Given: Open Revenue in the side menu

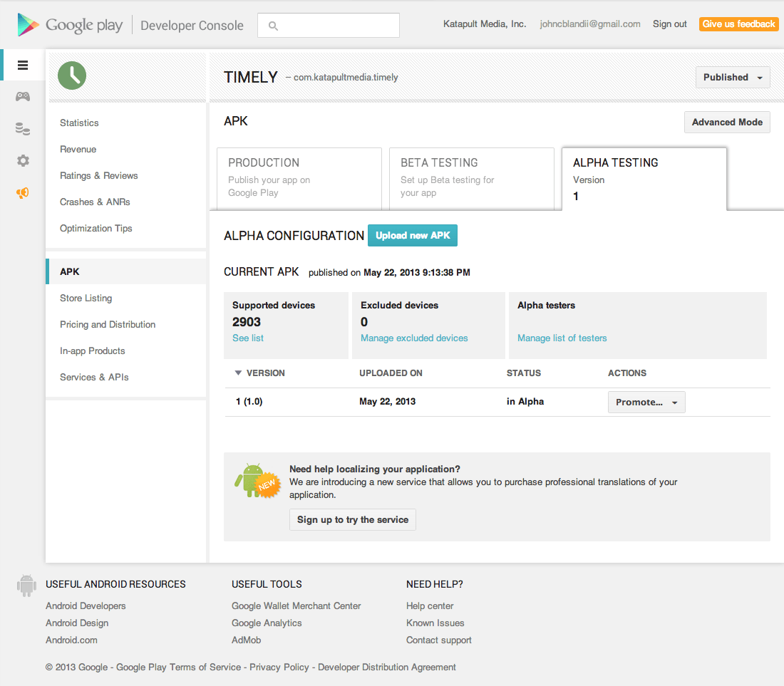Looking at the screenshot, I should click(x=78, y=150).
